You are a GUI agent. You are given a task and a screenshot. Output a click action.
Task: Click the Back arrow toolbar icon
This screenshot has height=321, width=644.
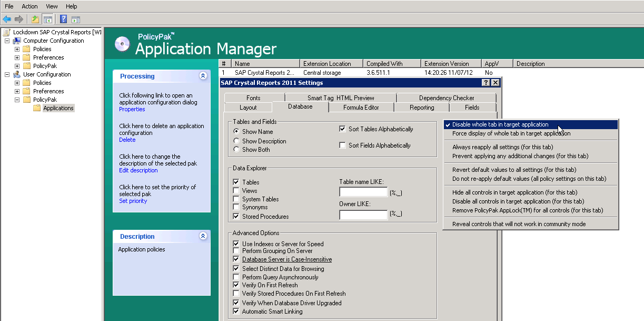(7, 20)
